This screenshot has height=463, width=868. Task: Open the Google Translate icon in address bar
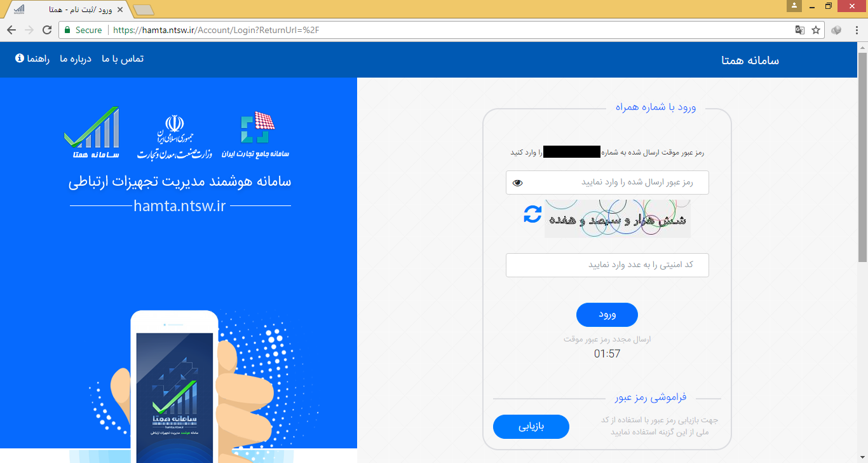click(800, 30)
